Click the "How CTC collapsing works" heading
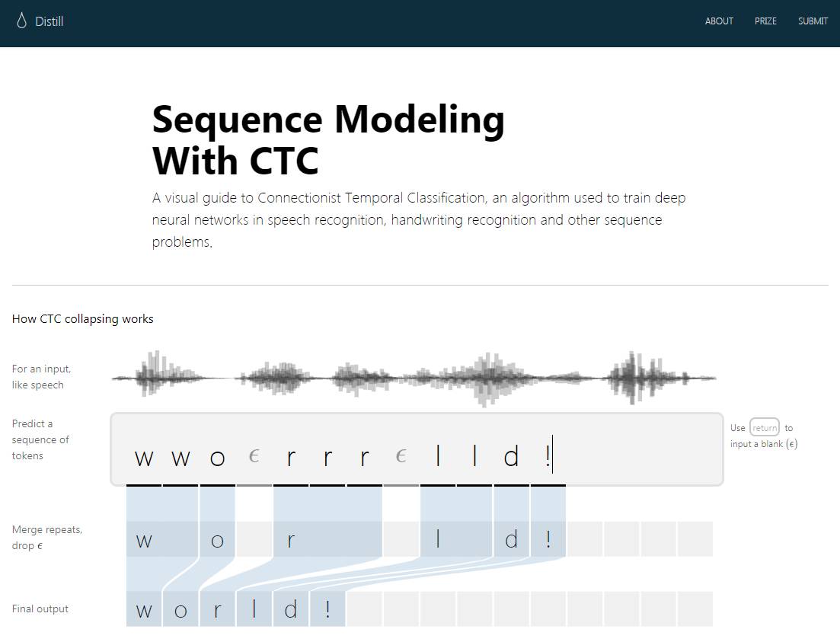This screenshot has height=642, width=840. [83, 319]
